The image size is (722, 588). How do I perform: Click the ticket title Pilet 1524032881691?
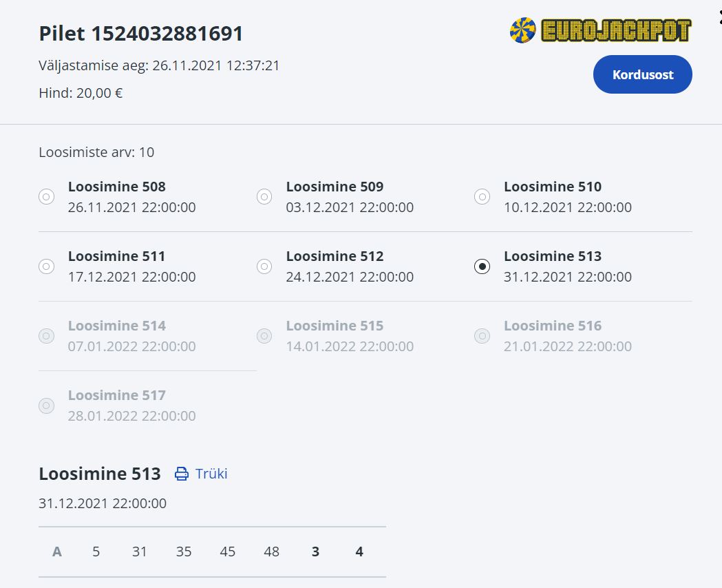[141, 34]
